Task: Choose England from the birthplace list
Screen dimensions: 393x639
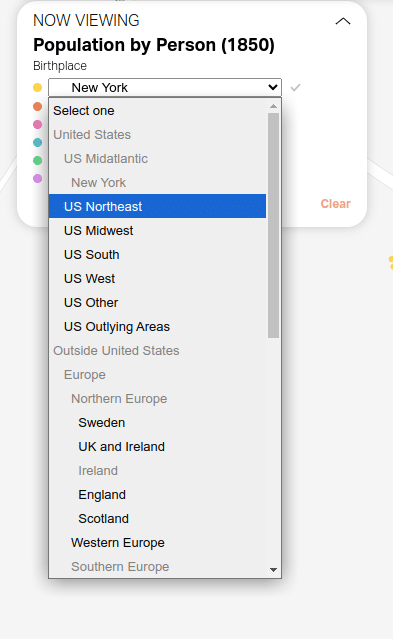Action: click(157, 495)
